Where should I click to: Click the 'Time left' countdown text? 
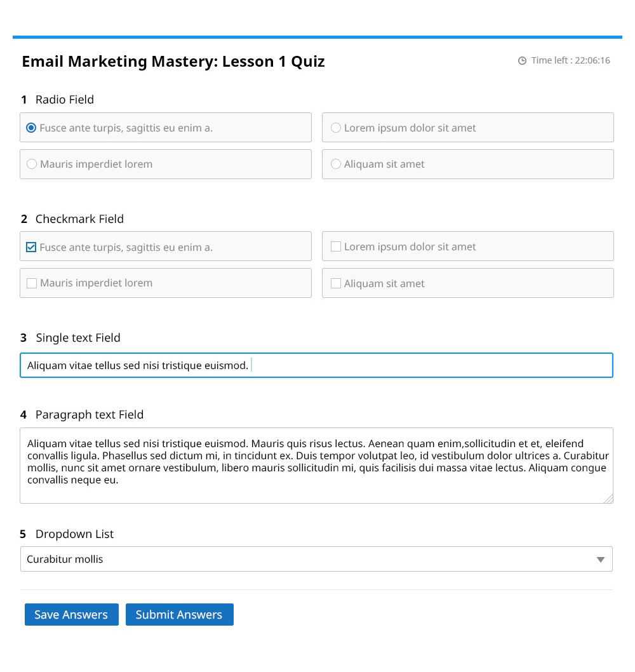click(x=570, y=60)
